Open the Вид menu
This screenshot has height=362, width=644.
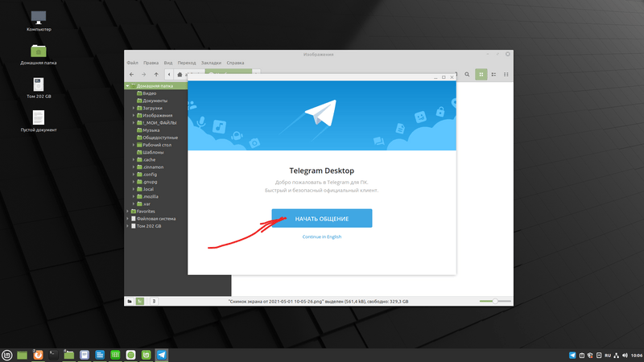tap(168, 63)
